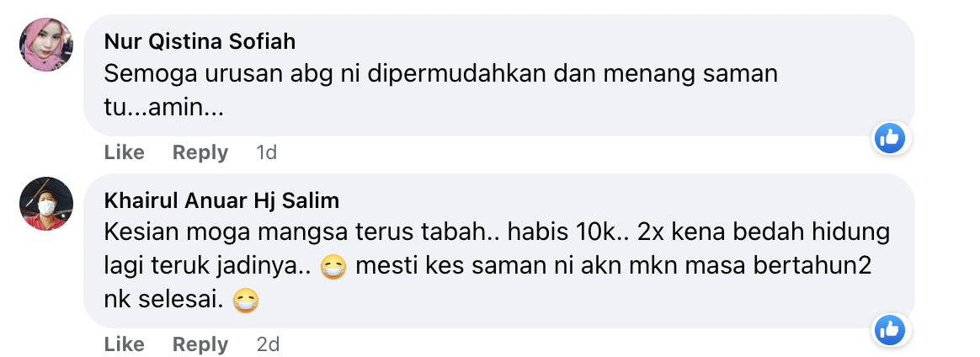
Task: Click the 'tu...amin...' text line
Action: [x=163, y=109]
